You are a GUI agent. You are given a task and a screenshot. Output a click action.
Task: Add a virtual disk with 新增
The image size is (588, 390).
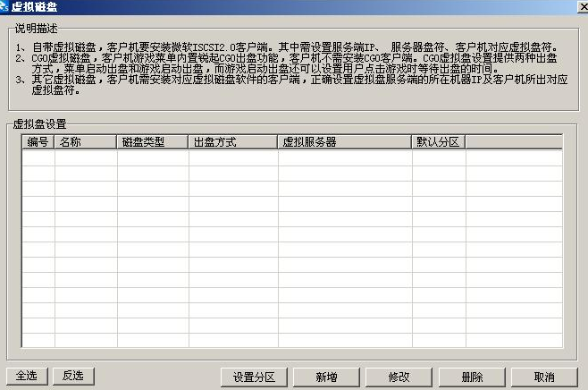click(326, 377)
